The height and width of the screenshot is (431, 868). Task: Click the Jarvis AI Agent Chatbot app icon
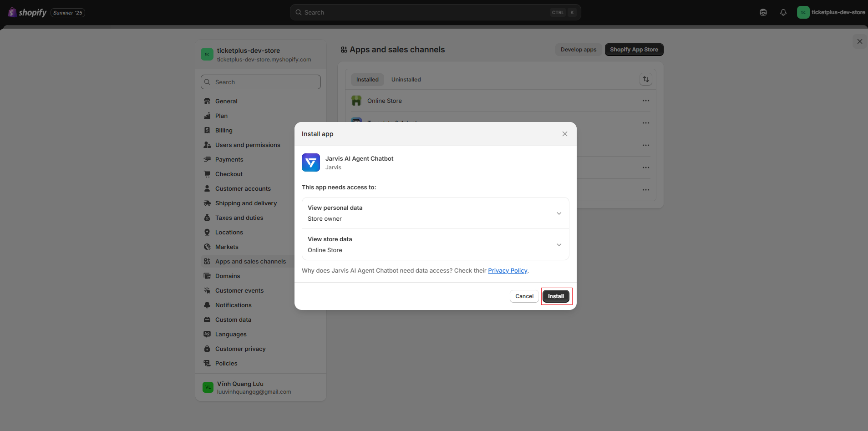tap(311, 162)
